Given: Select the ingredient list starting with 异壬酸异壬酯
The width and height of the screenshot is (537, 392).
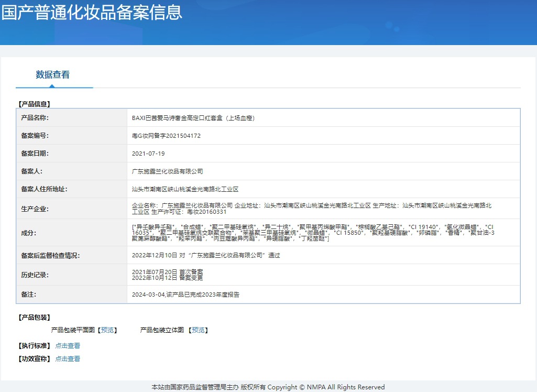Looking at the screenshot, I should [313, 233].
